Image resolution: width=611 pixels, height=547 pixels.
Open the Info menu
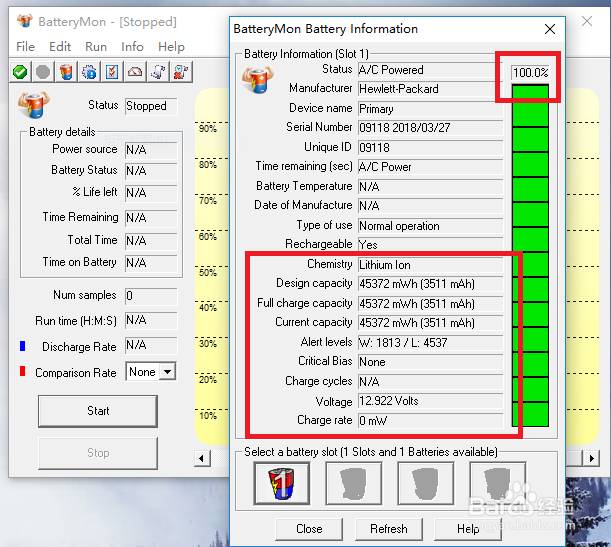click(132, 47)
